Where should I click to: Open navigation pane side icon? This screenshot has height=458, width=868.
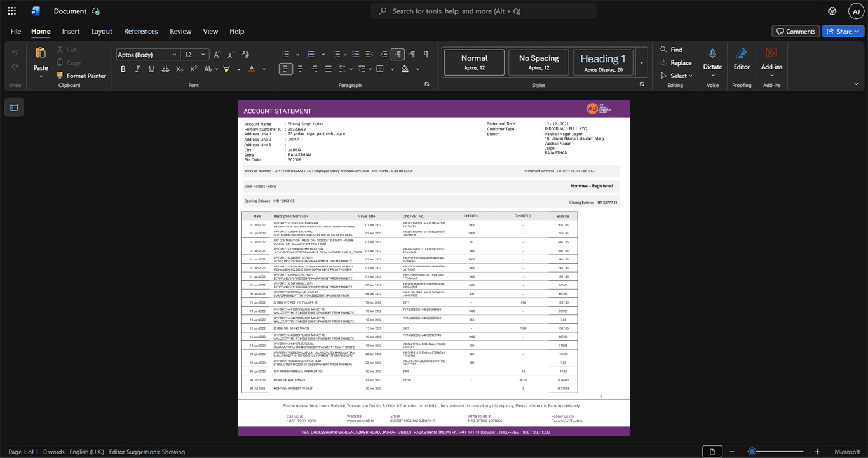pyautogui.click(x=14, y=107)
